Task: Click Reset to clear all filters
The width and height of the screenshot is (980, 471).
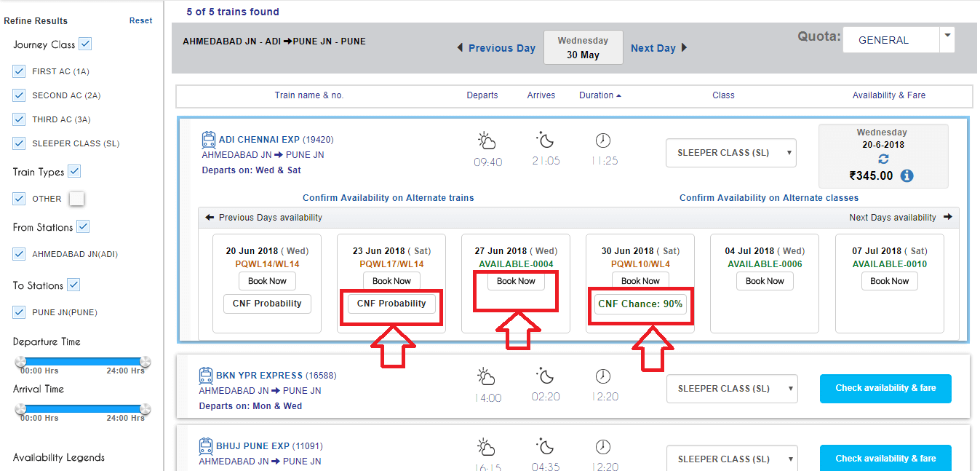Action: click(140, 20)
